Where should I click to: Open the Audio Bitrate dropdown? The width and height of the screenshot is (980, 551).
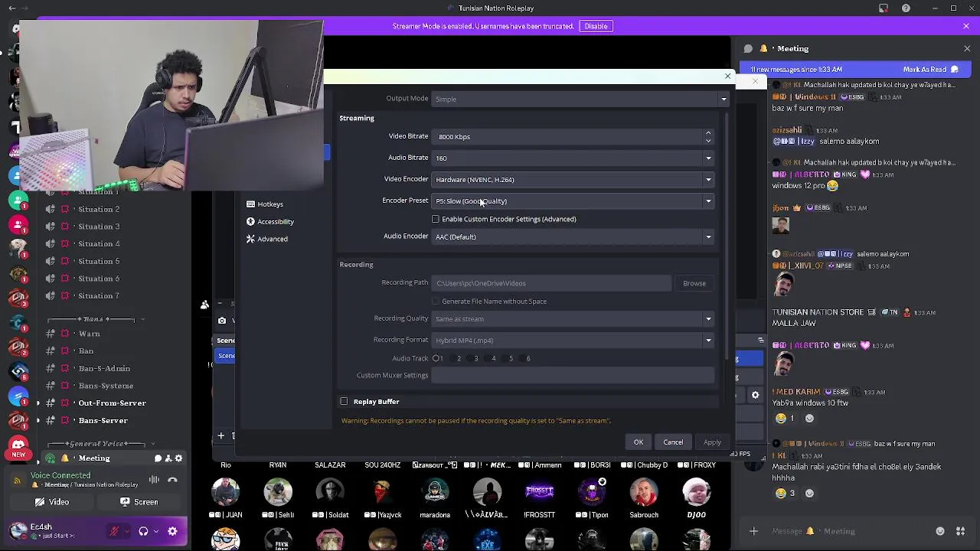pyautogui.click(x=573, y=158)
